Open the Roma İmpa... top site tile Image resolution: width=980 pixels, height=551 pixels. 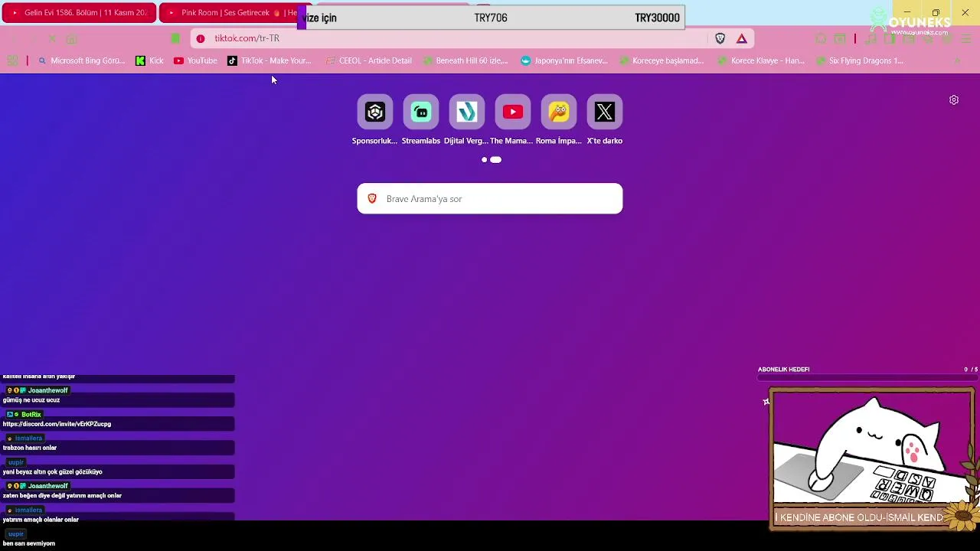pyautogui.click(x=559, y=112)
